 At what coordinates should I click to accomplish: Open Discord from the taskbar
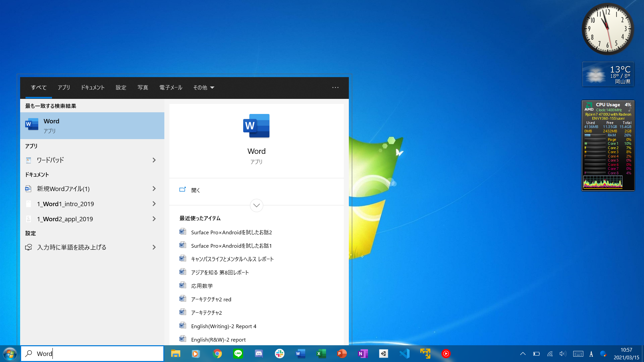(x=259, y=353)
